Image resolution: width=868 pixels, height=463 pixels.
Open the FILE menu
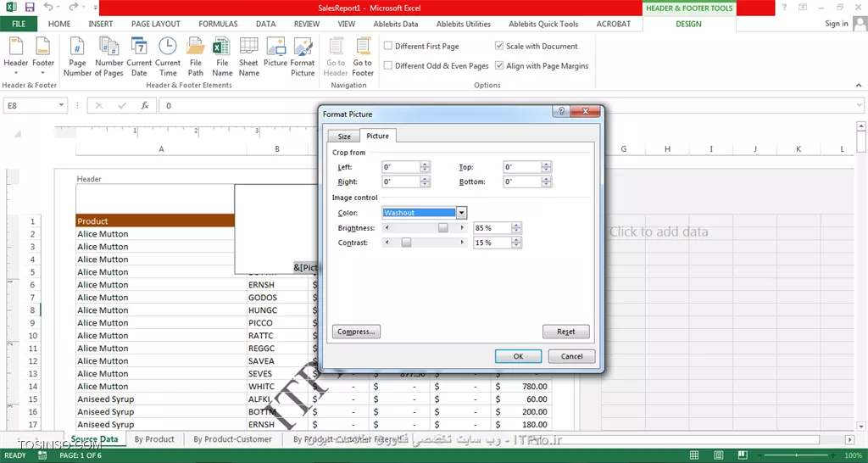[x=19, y=24]
